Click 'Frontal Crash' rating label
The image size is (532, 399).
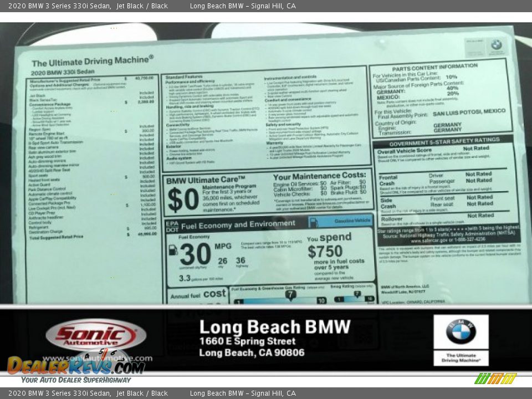click(x=388, y=180)
